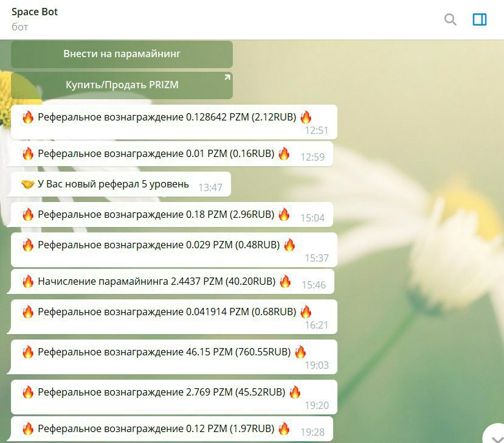504x443 pixels.
Task: Toggle the right sidebar panel icon
Action: coord(480,19)
